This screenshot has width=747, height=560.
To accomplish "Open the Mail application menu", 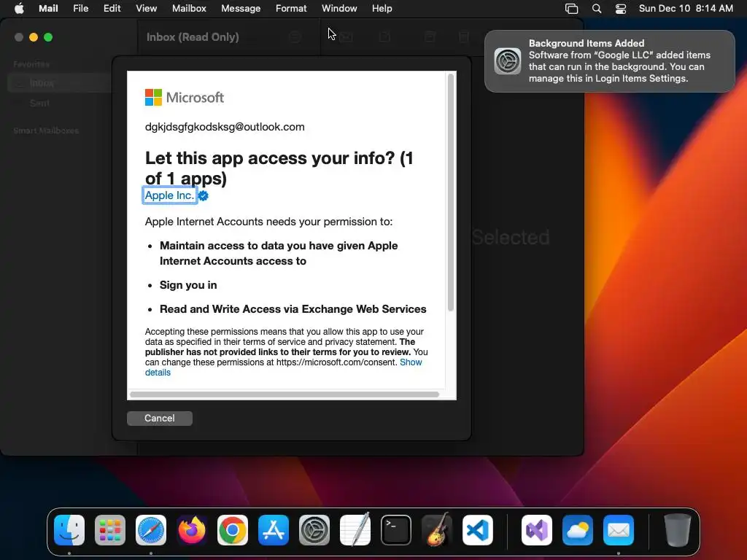I will pos(48,9).
